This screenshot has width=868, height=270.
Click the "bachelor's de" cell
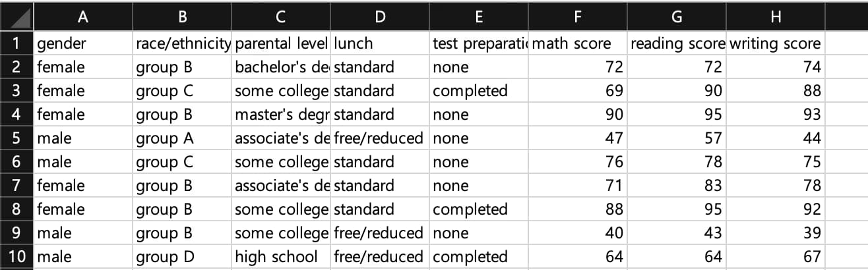281,67
